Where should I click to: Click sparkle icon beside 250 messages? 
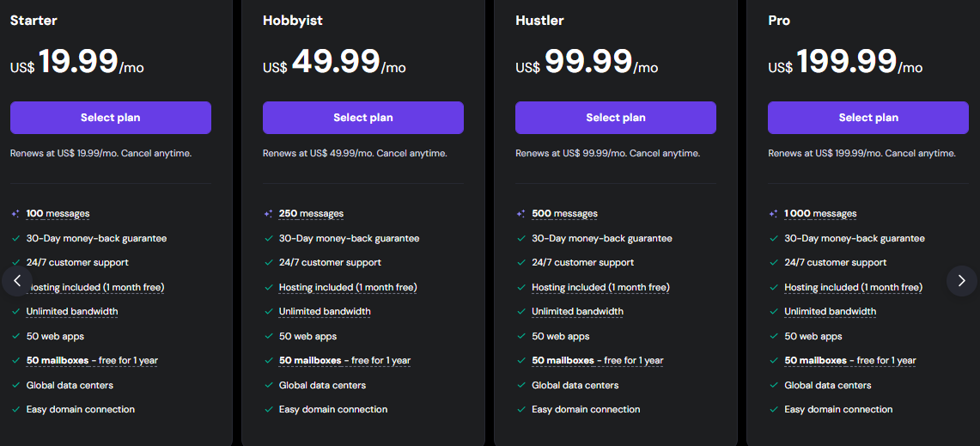(x=268, y=214)
